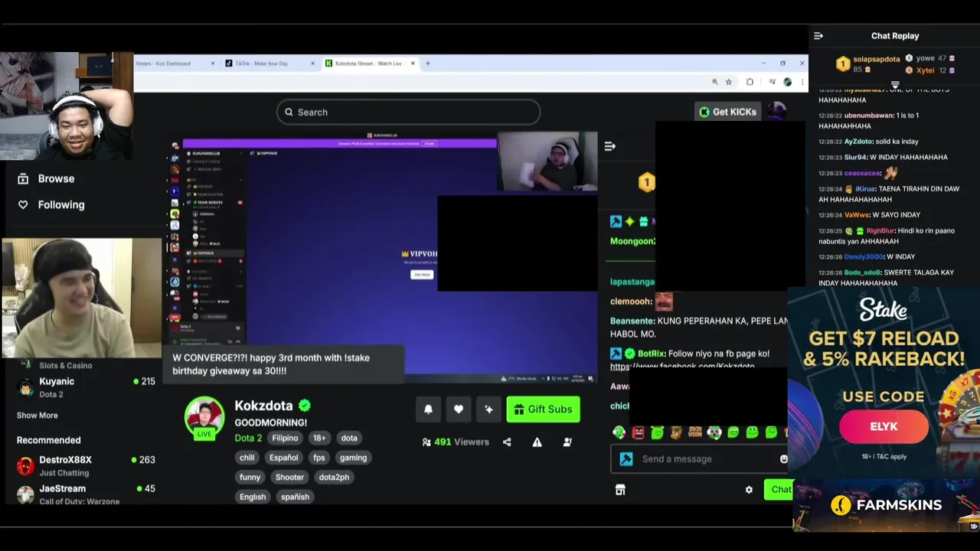Image resolution: width=980 pixels, height=551 pixels.
Task: Click the user icon beside report icon
Action: pos(567,442)
